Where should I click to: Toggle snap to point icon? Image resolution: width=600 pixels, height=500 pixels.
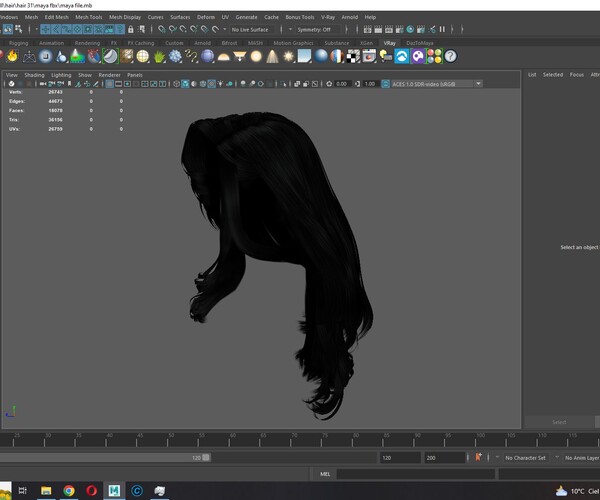point(183,29)
